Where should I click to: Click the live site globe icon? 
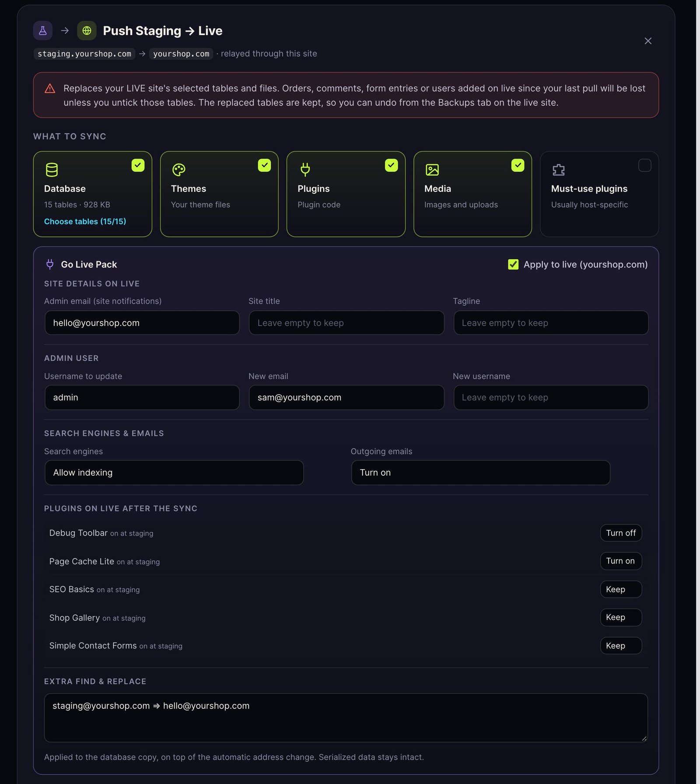click(x=87, y=31)
